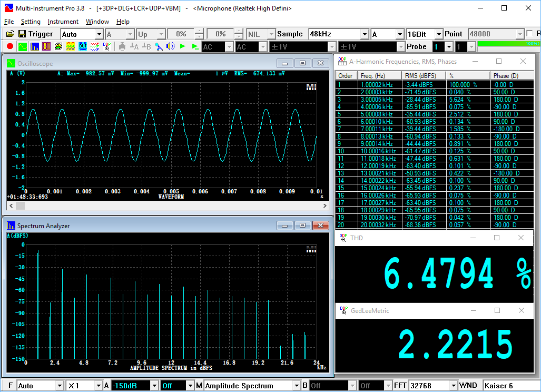This screenshot has width=541, height=392.
Task: Click the green 100% level progress bar
Action: (x=509, y=44)
